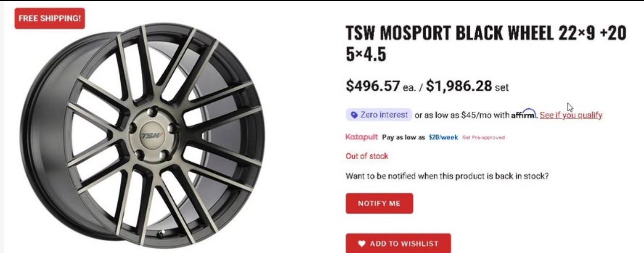Viewport: 644px width, 253px height.
Task: Click the Pay as low as text
Action: click(x=403, y=137)
